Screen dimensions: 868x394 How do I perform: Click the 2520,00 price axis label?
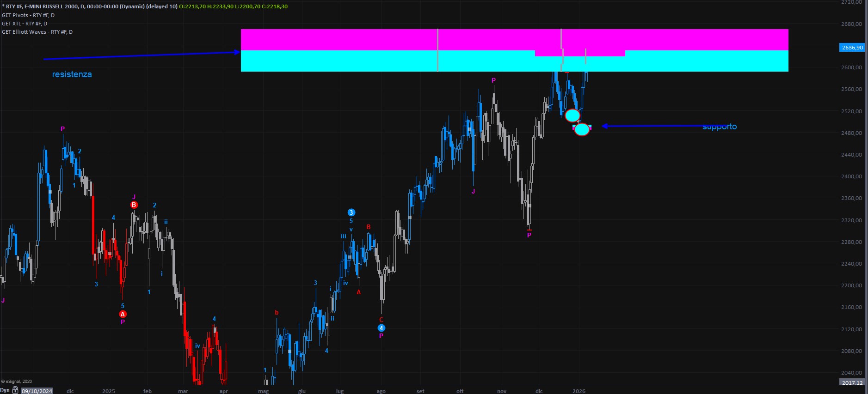[851, 111]
